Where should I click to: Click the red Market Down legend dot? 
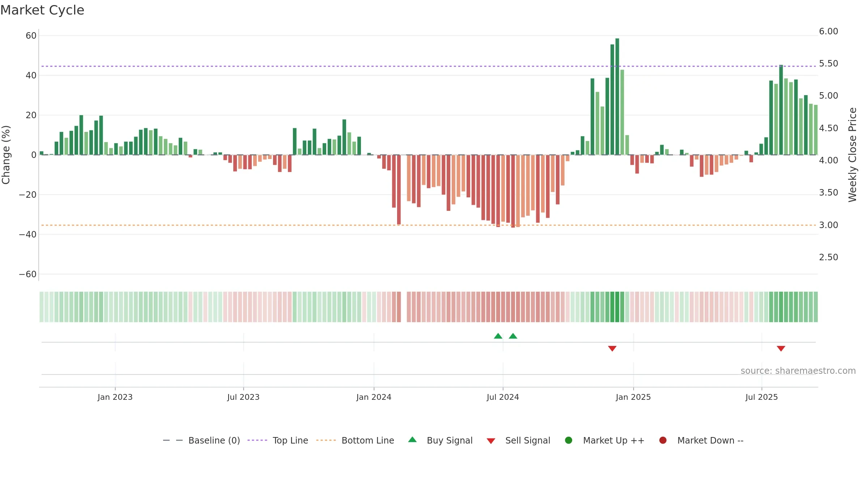[x=663, y=440]
